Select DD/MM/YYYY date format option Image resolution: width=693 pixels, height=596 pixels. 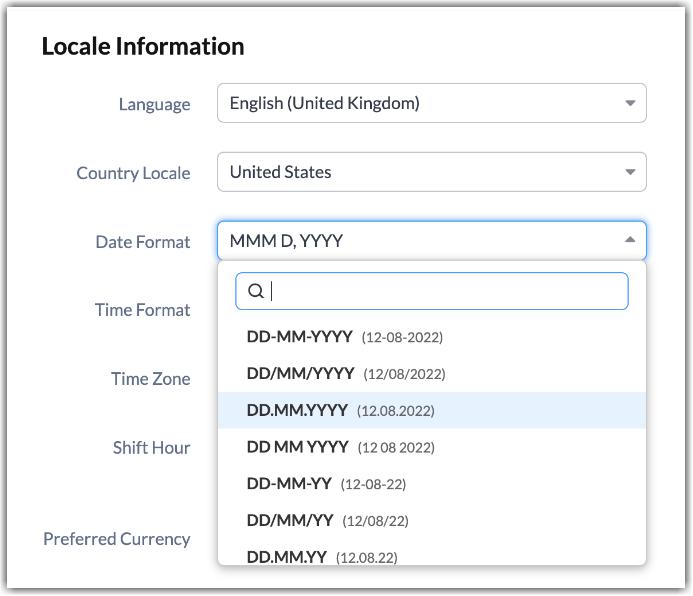pyautogui.click(x=431, y=374)
